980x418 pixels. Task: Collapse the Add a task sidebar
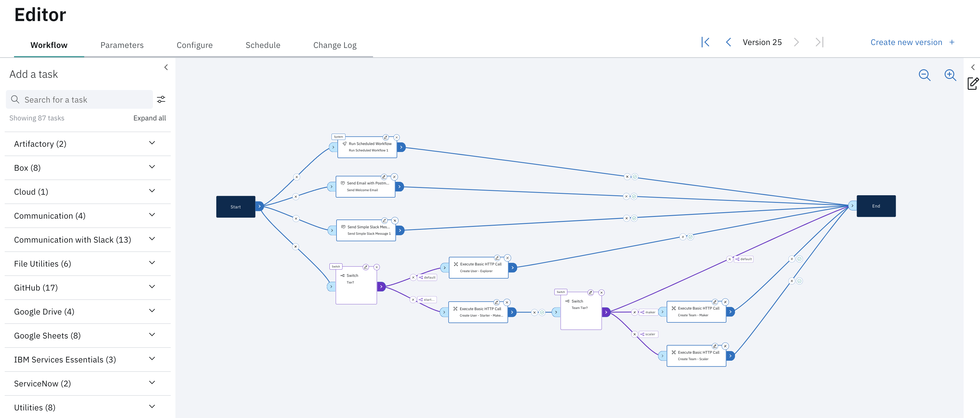166,67
